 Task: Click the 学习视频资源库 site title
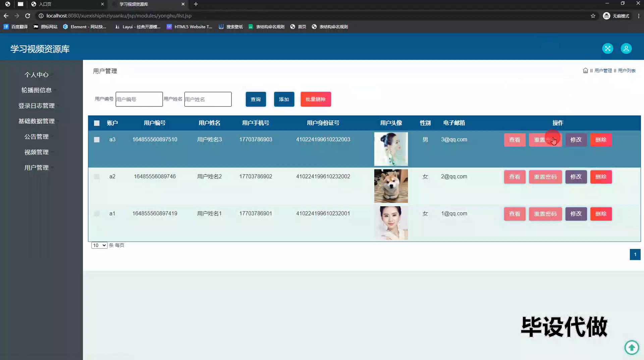pos(40,49)
